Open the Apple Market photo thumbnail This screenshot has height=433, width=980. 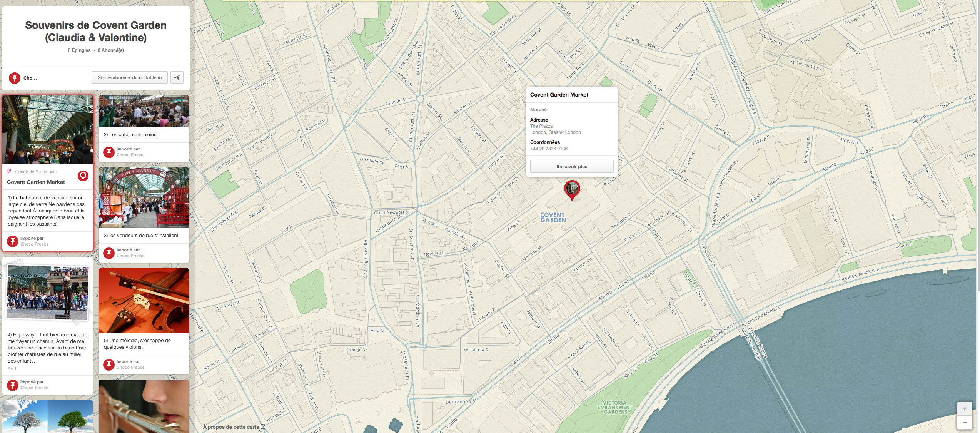point(144,197)
